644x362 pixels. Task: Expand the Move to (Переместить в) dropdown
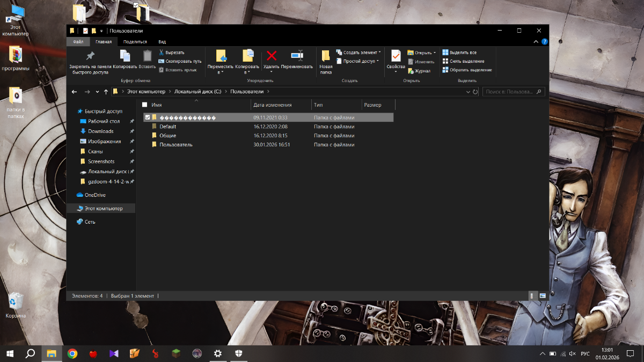pos(220,72)
